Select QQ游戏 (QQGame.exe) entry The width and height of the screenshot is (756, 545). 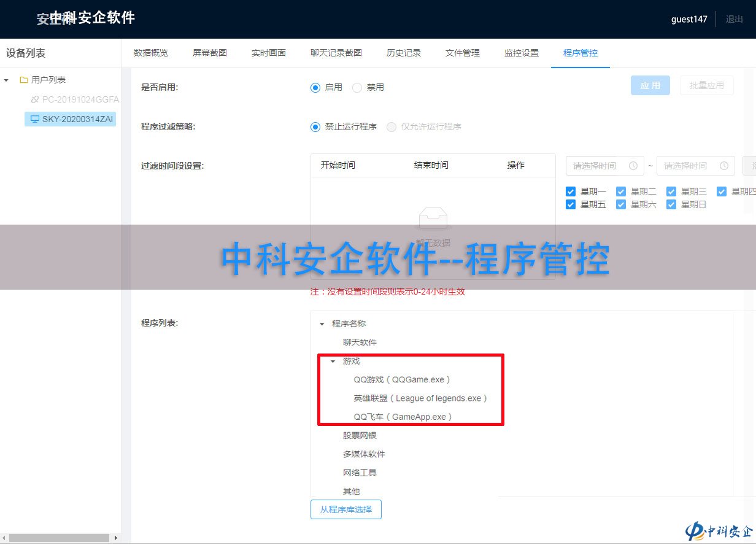click(x=402, y=380)
